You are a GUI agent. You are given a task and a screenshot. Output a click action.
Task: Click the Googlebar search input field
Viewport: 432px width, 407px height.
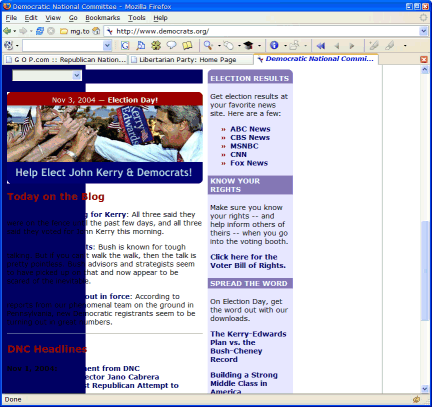(63, 45)
